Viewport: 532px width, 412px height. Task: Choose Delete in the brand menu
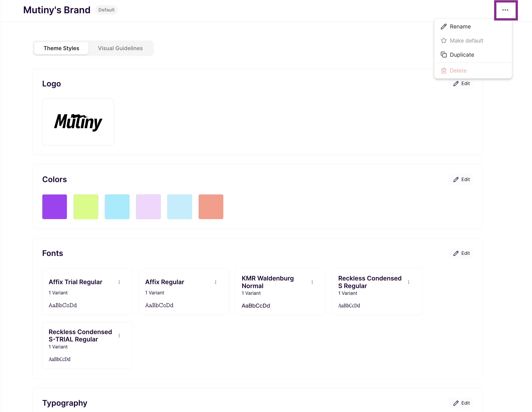[x=473, y=71]
